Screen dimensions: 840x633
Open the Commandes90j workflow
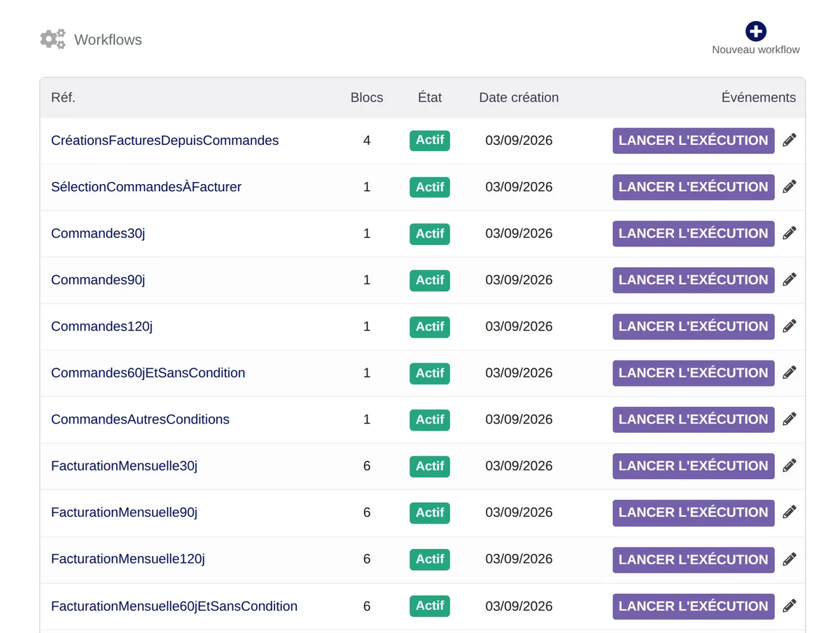(98, 280)
